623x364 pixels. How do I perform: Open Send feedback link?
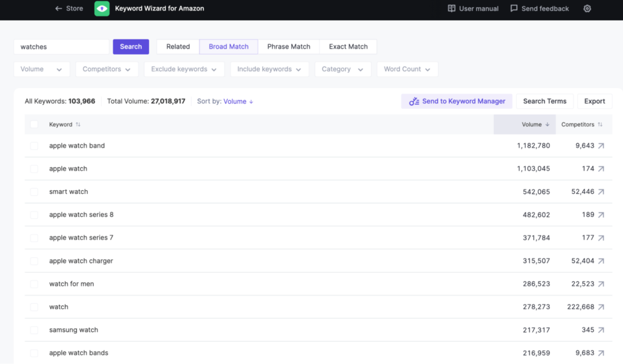[539, 9]
